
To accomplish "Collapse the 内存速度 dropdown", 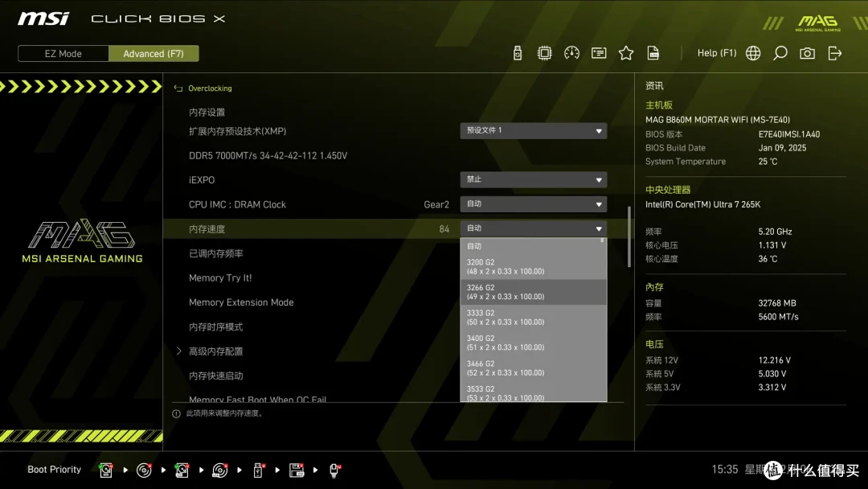I will click(x=533, y=228).
